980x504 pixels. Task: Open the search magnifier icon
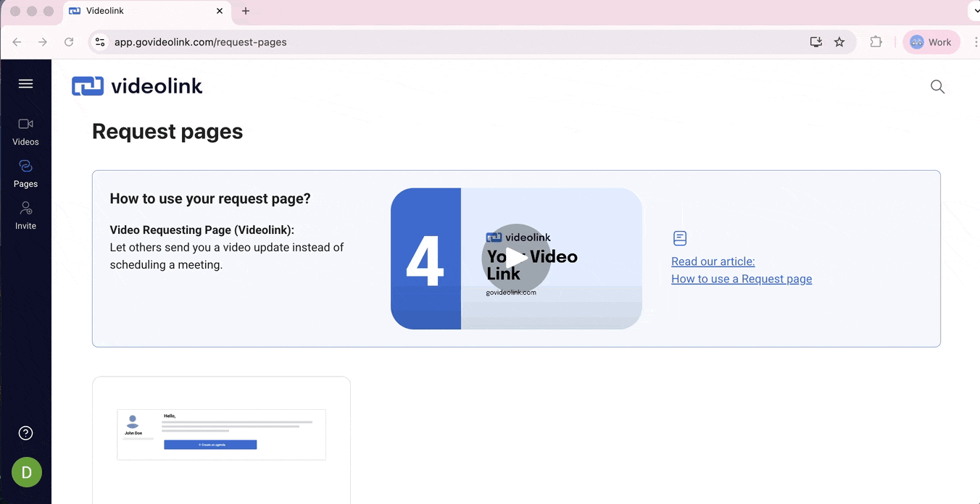pyautogui.click(x=937, y=87)
